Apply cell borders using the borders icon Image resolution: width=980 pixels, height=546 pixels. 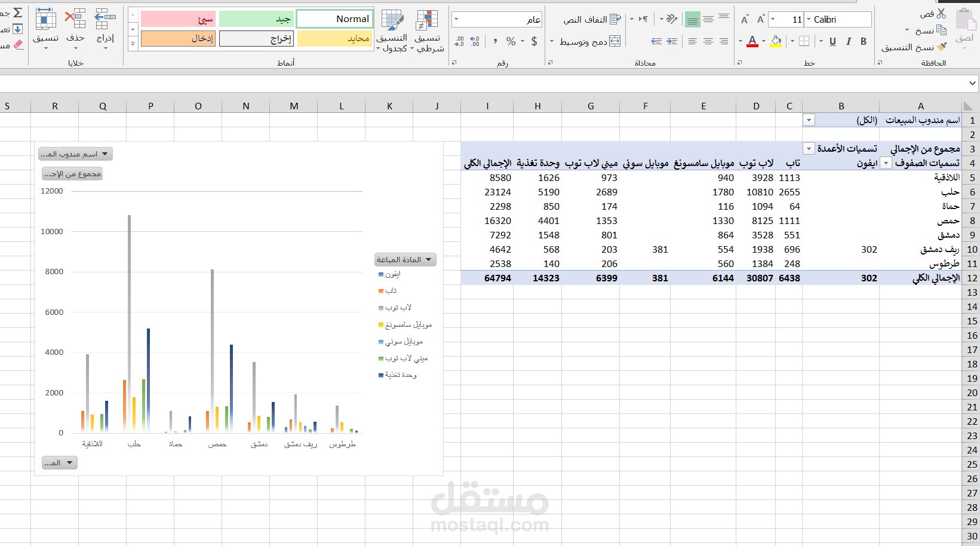804,41
